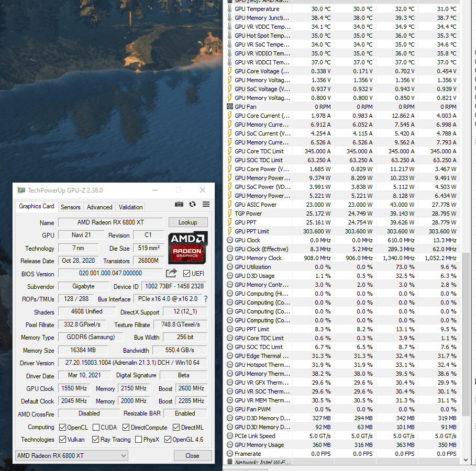This screenshot has height=471, width=476.
Task: Click the GPU PPT lightning icon
Action: [230, 222]
